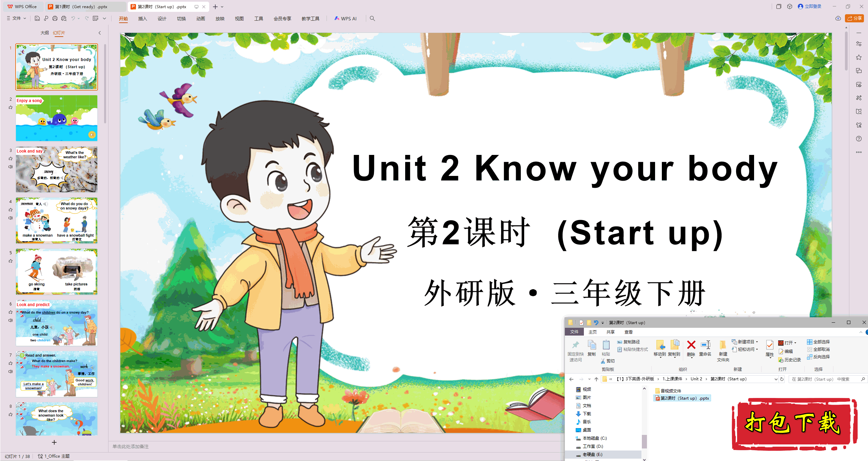The height and width of the screenshot is (461, 868).
Task: Click the red delete X in Explorer
Action: coord(691,345)
